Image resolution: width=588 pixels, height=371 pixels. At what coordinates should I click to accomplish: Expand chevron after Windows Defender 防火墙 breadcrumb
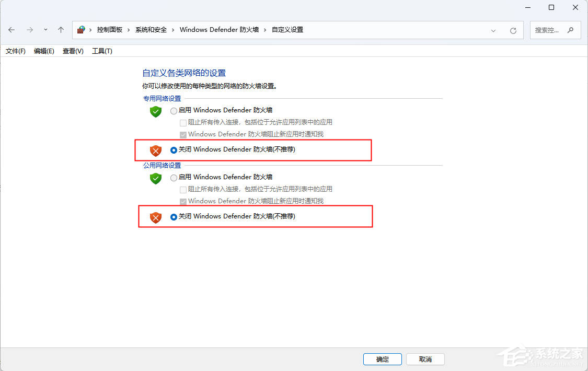[265, 30]
